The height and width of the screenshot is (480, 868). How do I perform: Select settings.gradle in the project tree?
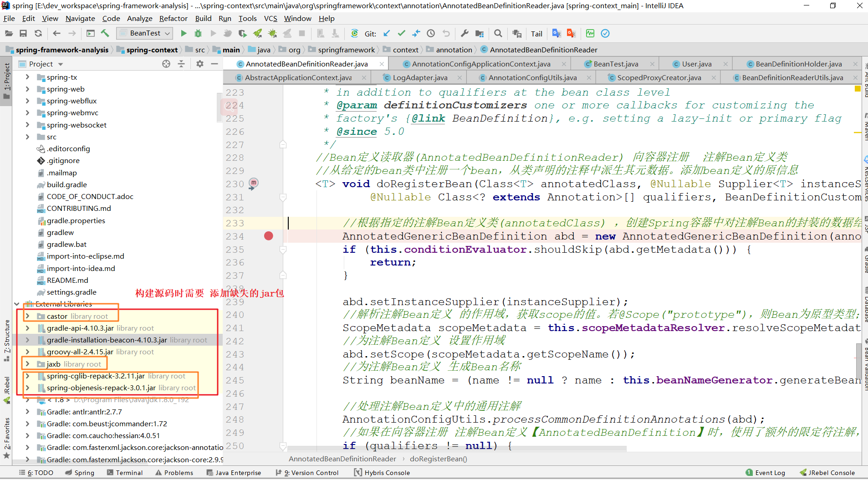[x=71, y=292]
